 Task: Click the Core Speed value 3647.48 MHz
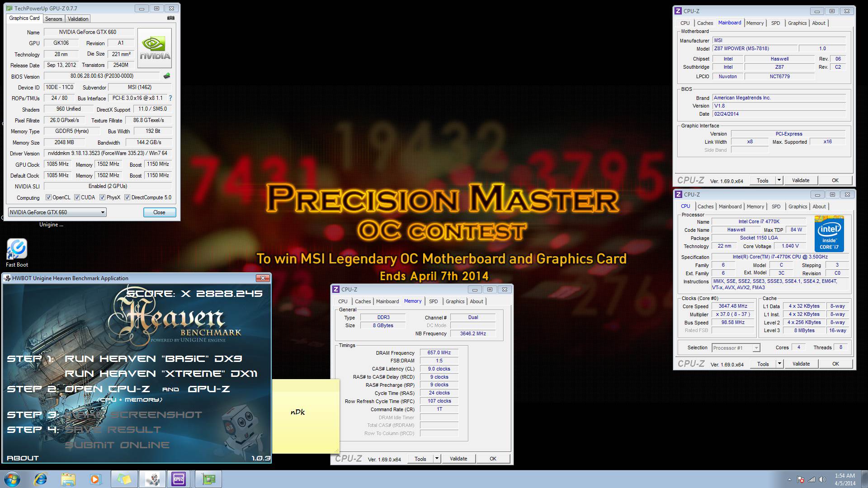coord(733,306)
